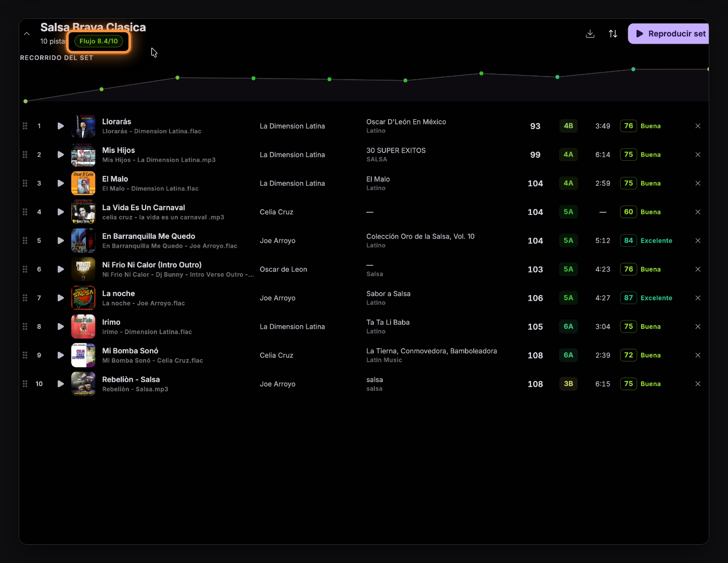Click the 6A key badge of Irimo
The height and width of the screenshot is (563, 728).
coord(568,326)
